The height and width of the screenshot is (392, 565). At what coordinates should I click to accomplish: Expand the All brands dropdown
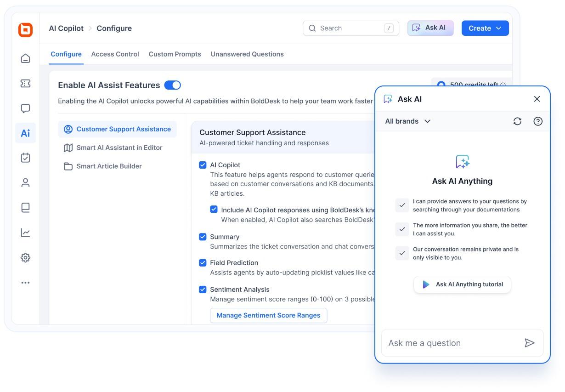[x=407, y=121]
